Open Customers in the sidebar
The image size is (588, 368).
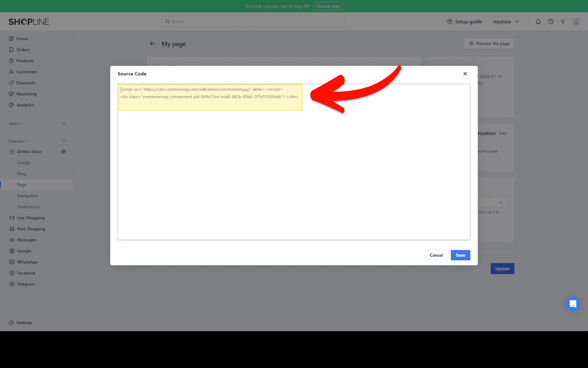pos(27,72)
